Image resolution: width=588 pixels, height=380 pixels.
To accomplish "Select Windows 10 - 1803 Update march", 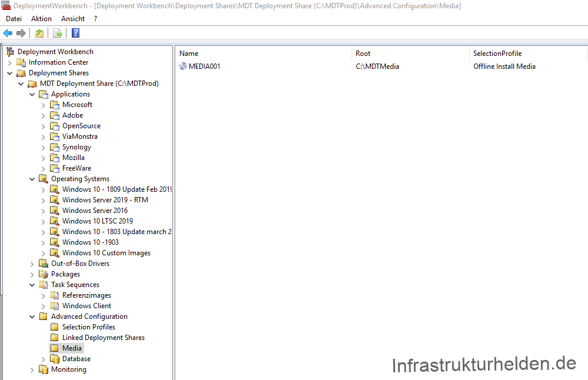I will click(x=116, y=232).
